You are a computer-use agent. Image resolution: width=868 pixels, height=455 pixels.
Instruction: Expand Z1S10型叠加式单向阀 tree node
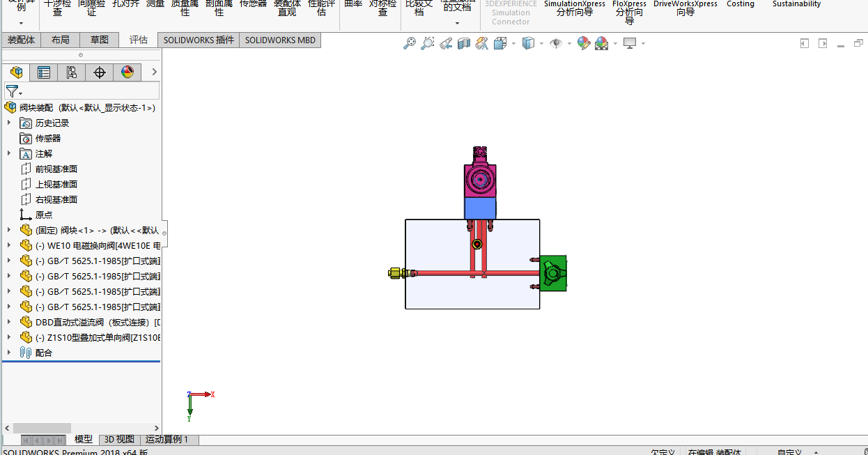tap(9, 337)
